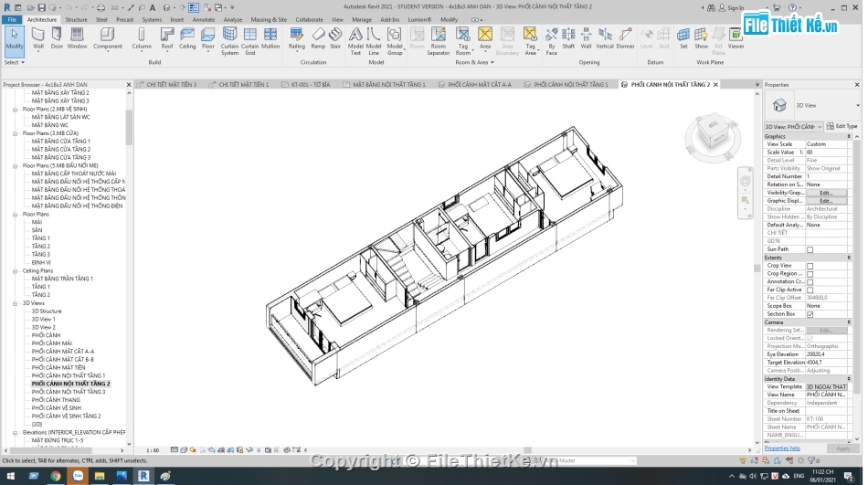Pick the Mullion tool

coord(270,38)
